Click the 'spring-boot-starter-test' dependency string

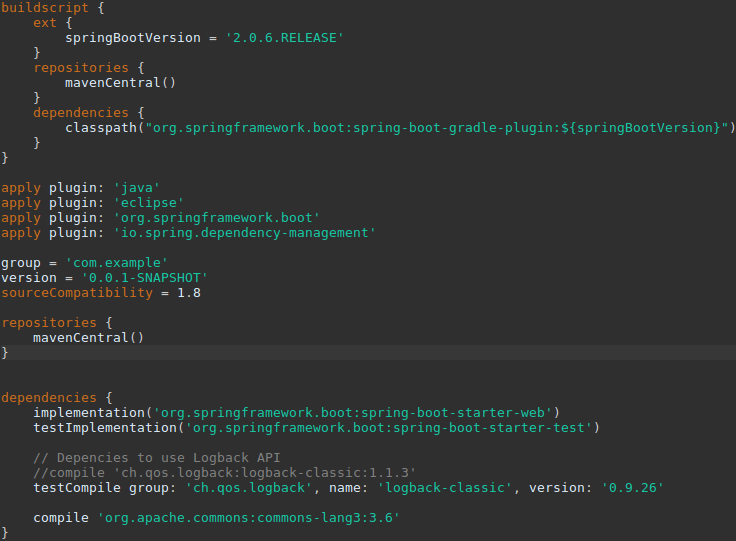pyautogui.click(x=389, y=428)
